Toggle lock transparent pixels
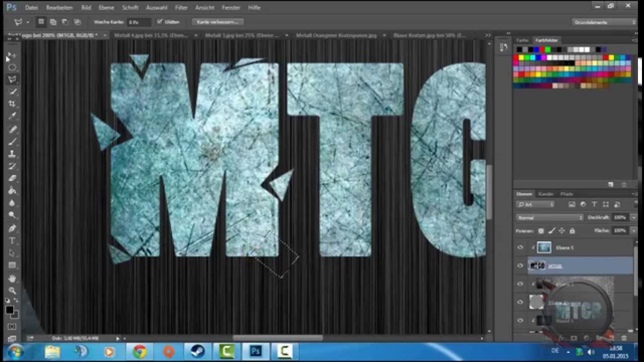Image resolution: width=644 pixels, height=362 pixels. point(541,231)
